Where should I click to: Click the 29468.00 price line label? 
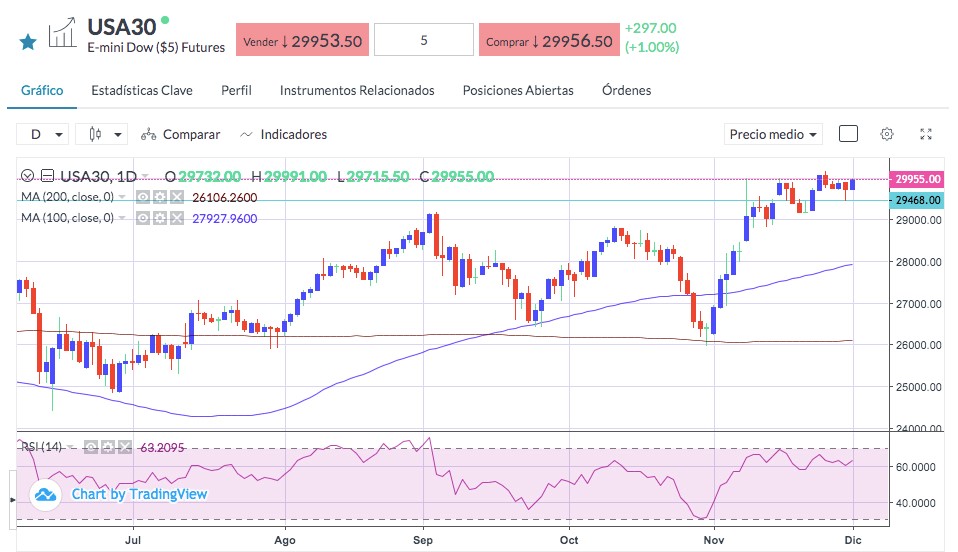[917, 200]
